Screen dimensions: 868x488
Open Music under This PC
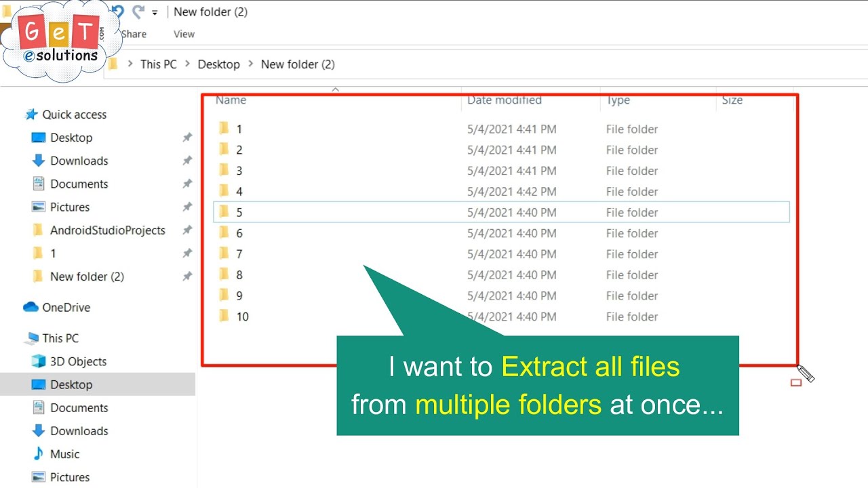(65, 454)
